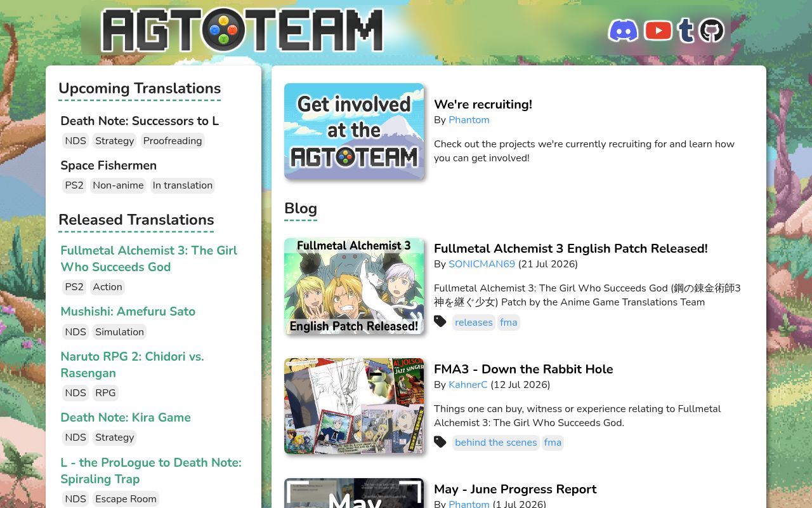Open the YouTube channel icon

[658, 30]
